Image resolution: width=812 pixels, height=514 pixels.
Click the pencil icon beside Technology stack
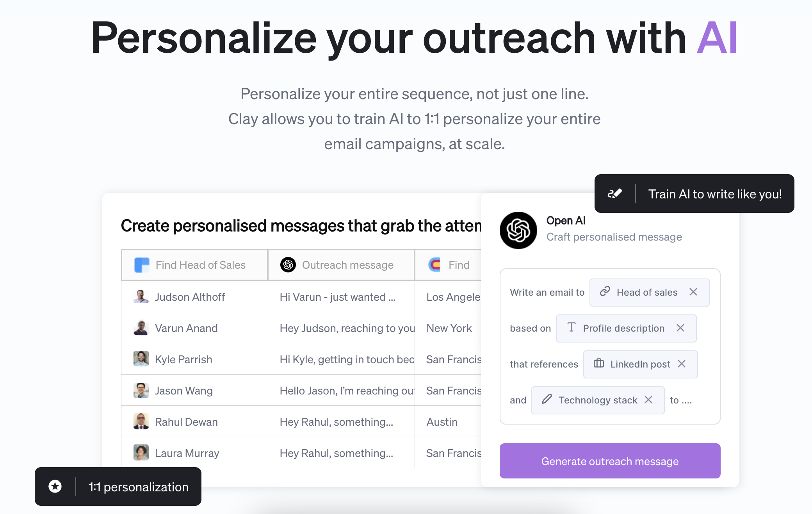(x=547, y=399)
